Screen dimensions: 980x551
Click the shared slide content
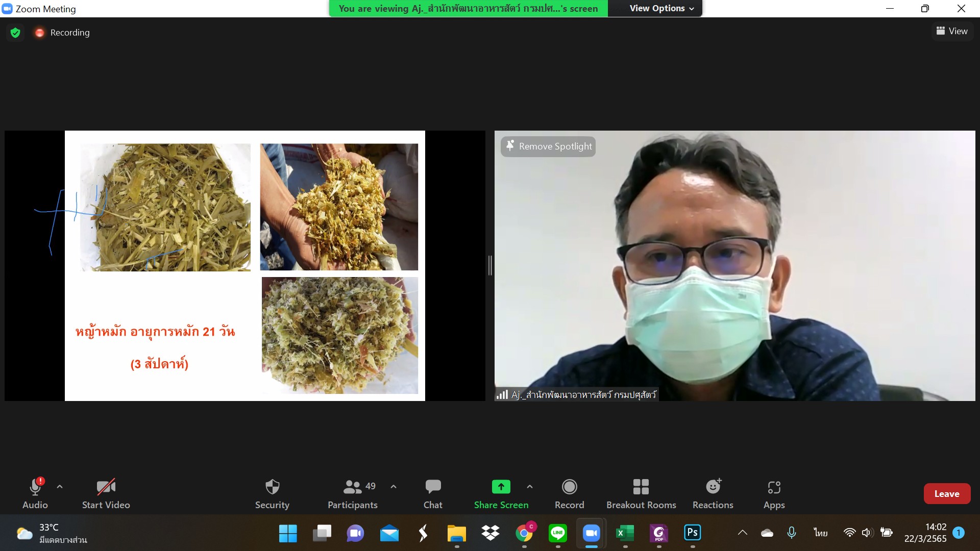coord(245,265)
